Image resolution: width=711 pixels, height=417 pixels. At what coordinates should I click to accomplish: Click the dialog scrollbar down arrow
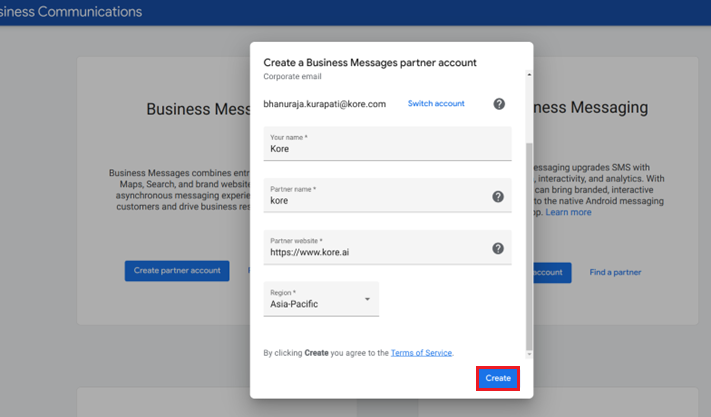pyautogui.click(x=529, y=354)
